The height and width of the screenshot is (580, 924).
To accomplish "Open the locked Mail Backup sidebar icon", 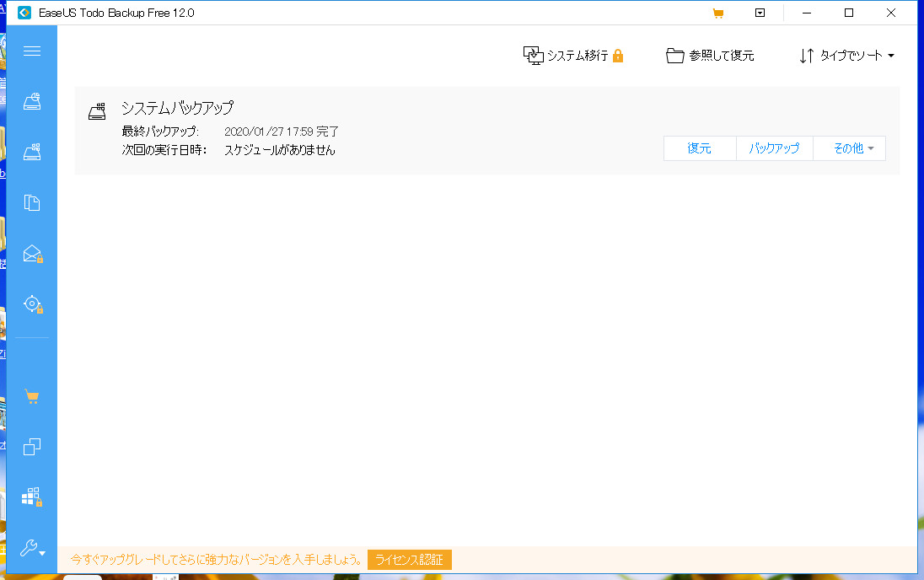I will (x=32, y=254).
